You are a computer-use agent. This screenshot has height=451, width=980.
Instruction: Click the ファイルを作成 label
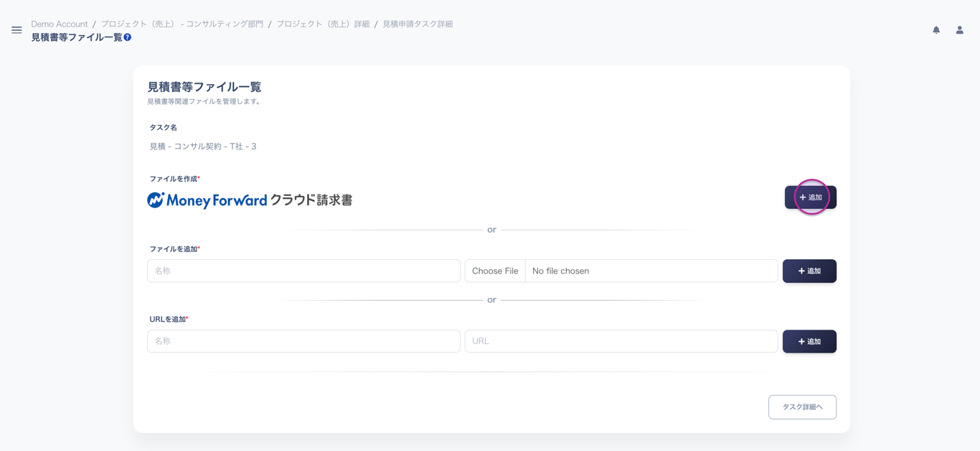174,179
